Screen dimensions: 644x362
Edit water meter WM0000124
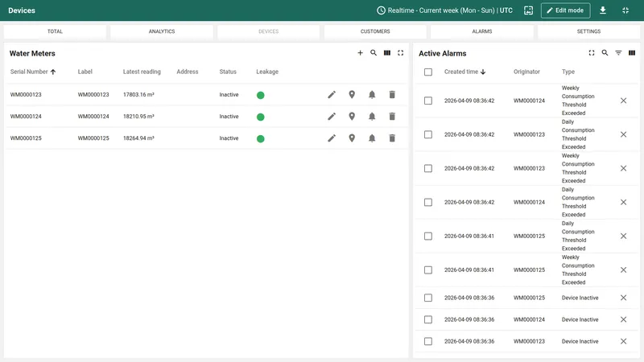click(x=332, y=117)
